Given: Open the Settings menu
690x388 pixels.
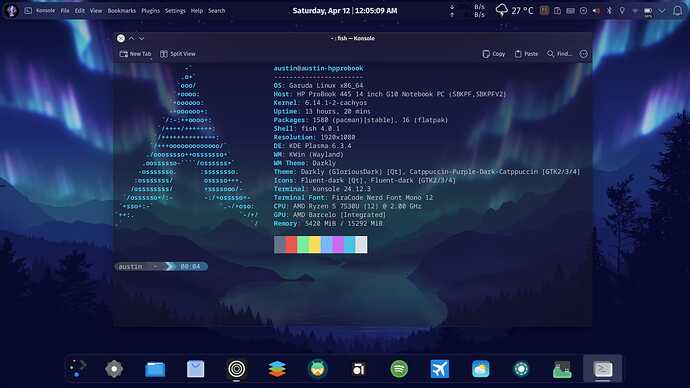Looking at the screenshot, I should pos(175,11).
